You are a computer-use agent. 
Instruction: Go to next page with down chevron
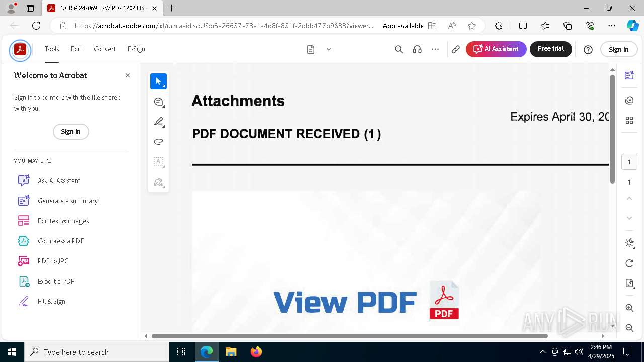[629, 218]
